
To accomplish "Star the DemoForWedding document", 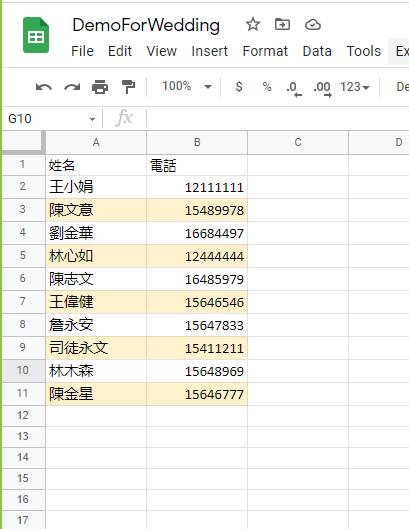I will pos(253,25).
